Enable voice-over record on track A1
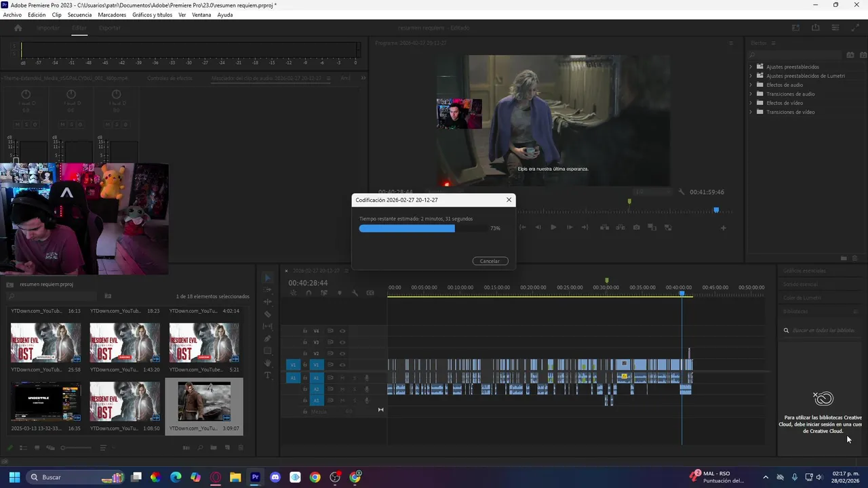Viewport: 868px width, 488px height. pyautogui.click(x=367, y=378)
